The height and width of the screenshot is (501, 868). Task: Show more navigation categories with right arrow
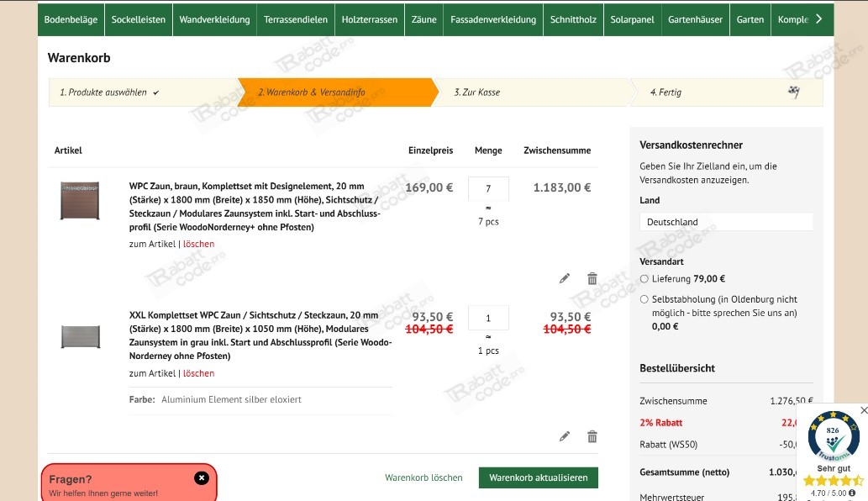pyautogui.click(x=818, y=18)
